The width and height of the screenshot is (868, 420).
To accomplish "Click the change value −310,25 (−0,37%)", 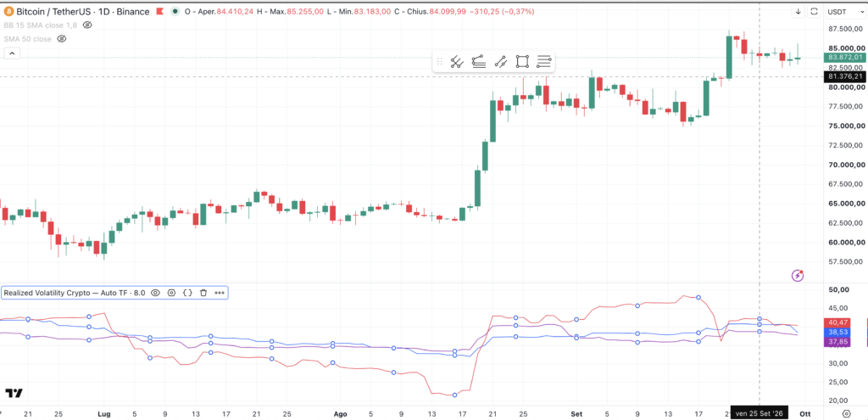I will coord(502,11).
